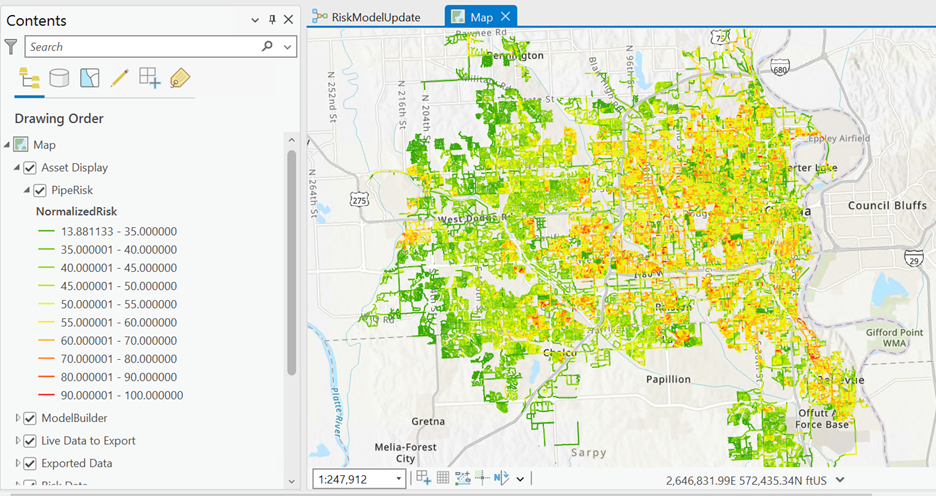Viewport: 936px width, 496px height.
Task: Click the Exported Data layer name
Action: (x=76, y=464)
